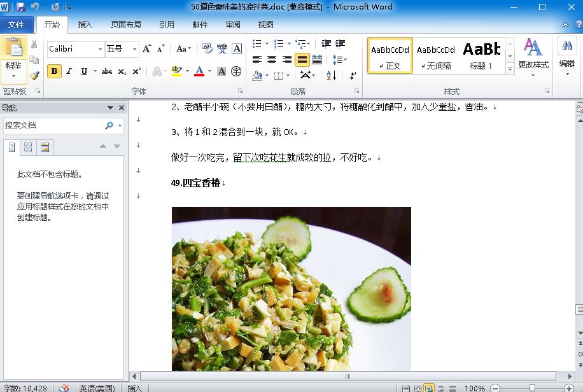Apply 标题 1 Heading style
This screenshot has height=392, width=583.
[x=482, y=55]
